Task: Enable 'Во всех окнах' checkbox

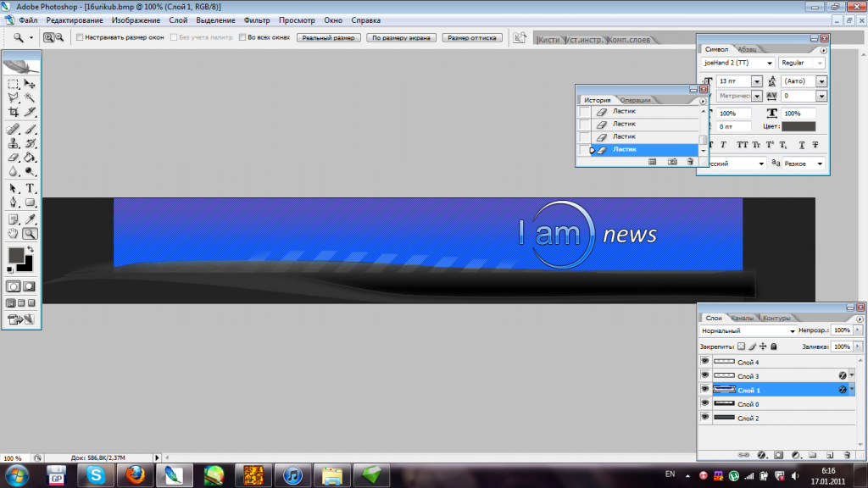Action: point(242,37)
